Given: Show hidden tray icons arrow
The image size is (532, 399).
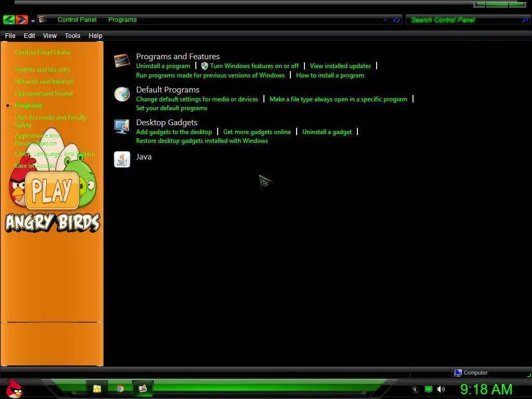Looking at the screenshot, I should click(415, 390).
